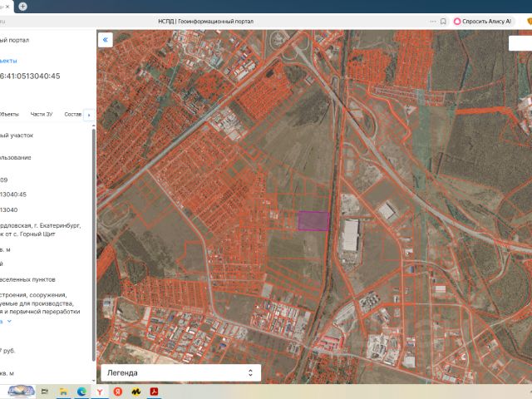
Task: Click the white search box on map
Action: (x=520, y=43)
